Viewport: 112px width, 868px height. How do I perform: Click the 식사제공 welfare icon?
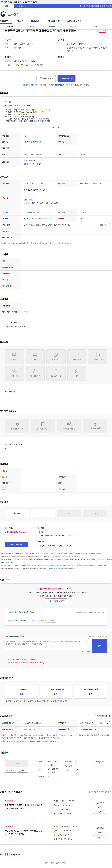(77, 373)
